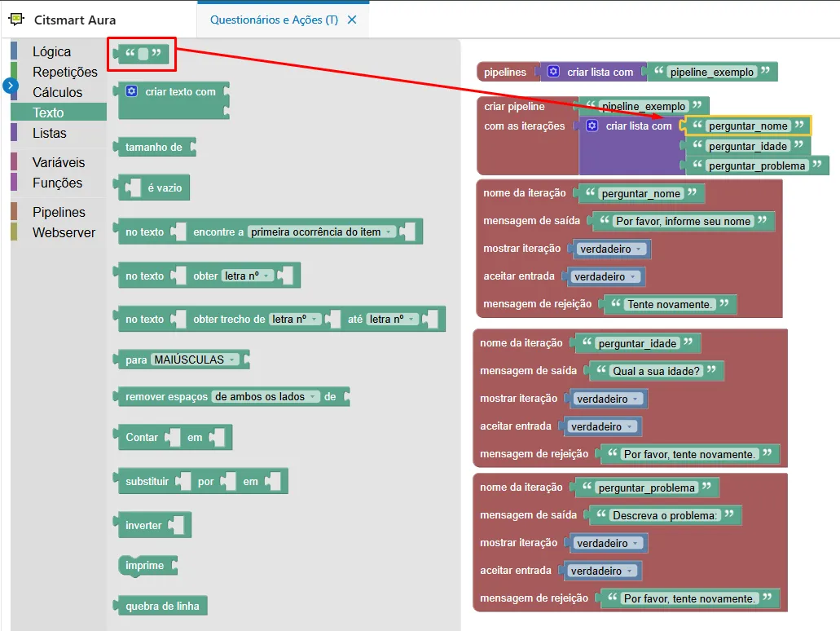The image size is (840, 631).
Task: Edit 'perguntar_problema' text in iterations list
Action: click(757, 166)
